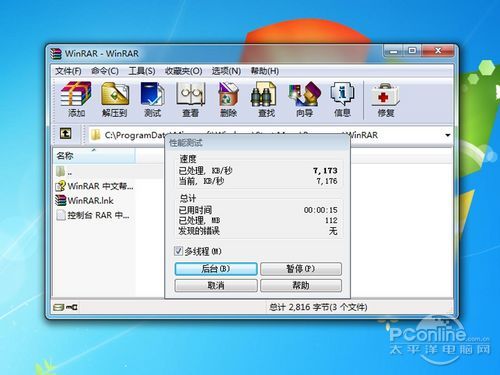500x375 pixels.
Task: Go up one folder level icon
Action: pos(65,134)
